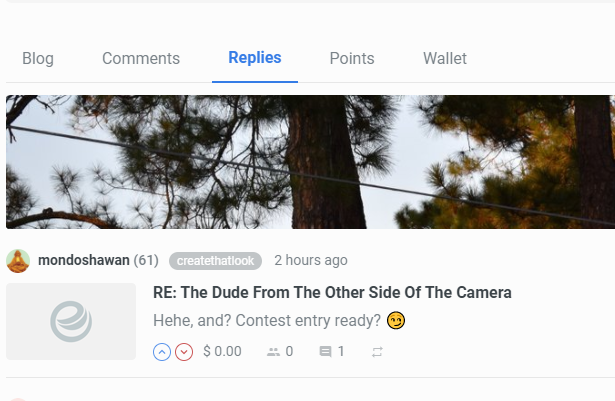615x401 pixels.
Task: Click the "2 hours ago" timestamp
Action: (311, 261)
